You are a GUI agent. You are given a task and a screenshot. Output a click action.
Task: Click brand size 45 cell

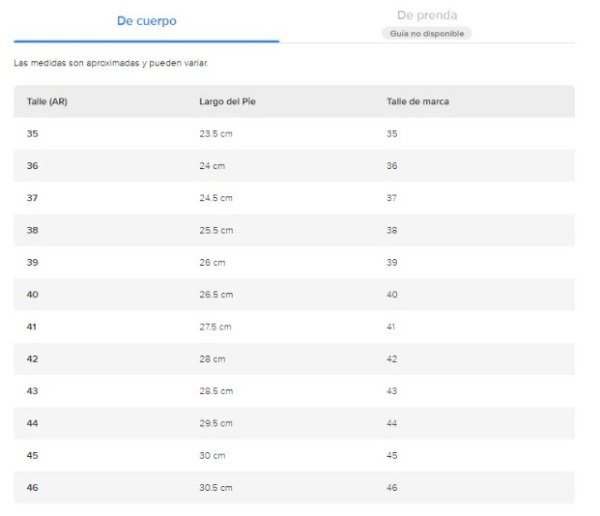[x=392, y=456]
